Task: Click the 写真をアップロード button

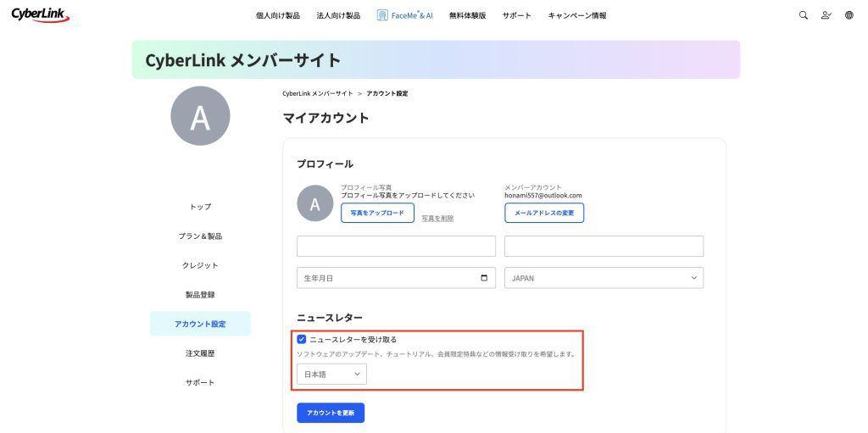Action: 377,213
